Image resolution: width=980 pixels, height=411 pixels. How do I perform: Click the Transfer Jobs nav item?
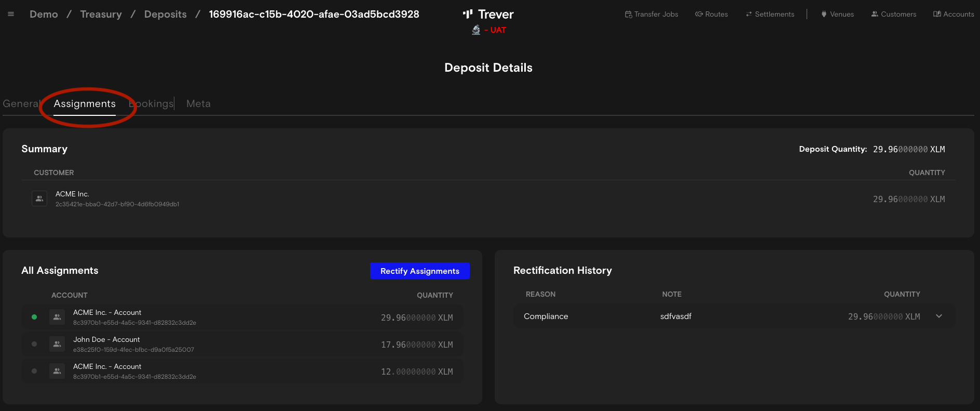651,14
